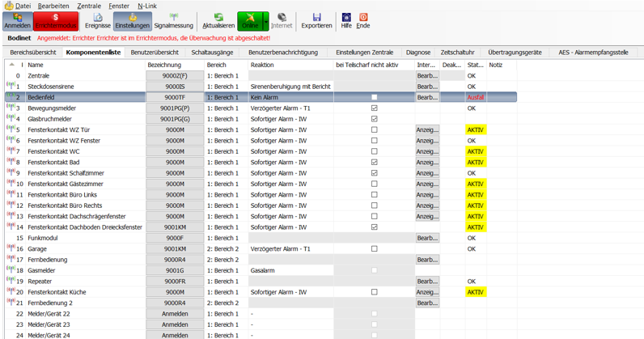Click the Aktualisieren refresh icon
The height and width of the screenshot is (339, 644).
(218, 20)
